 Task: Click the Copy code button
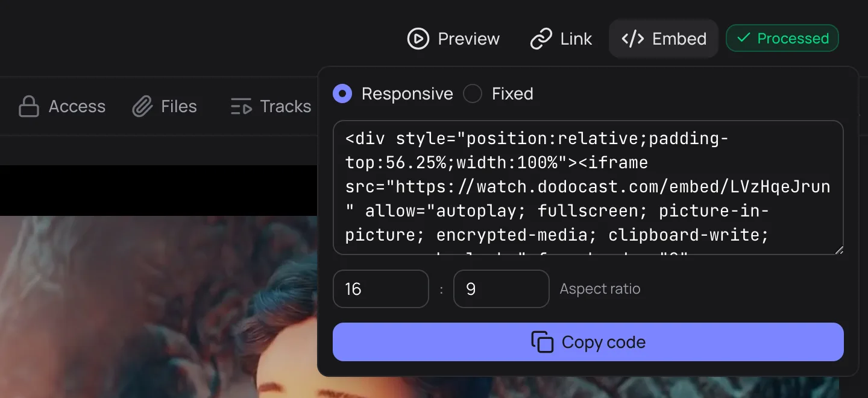(588, 342)
